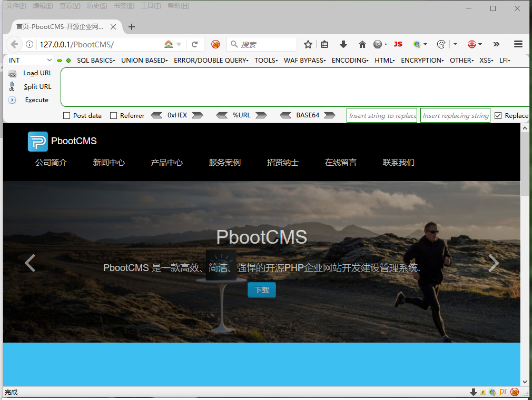This screenshot has height=400, width=532.
Task: Go to previous carousel slide arrow
Action: [x=30, y=263]
